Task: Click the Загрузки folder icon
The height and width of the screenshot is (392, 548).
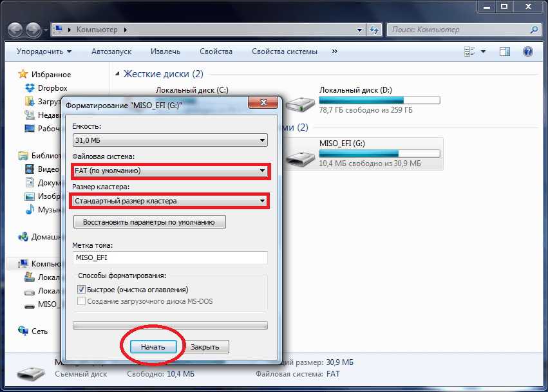Action: point(30,101)
